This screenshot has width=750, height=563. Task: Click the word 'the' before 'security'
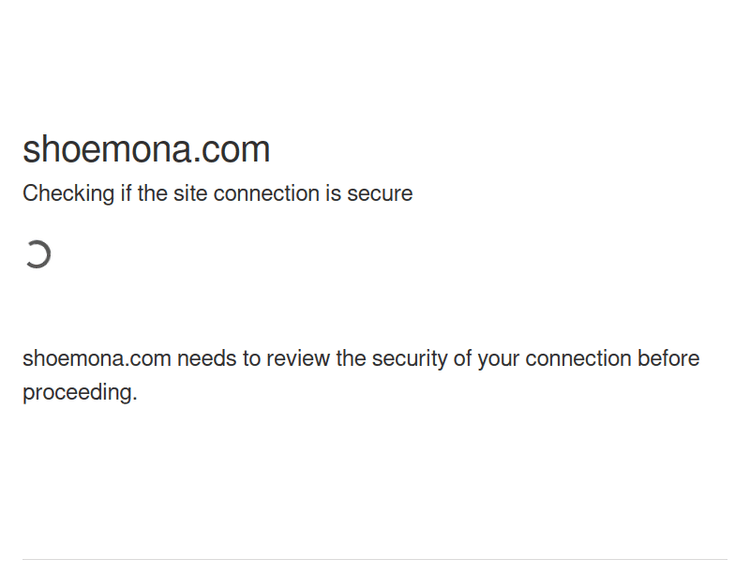pos(351,358)
